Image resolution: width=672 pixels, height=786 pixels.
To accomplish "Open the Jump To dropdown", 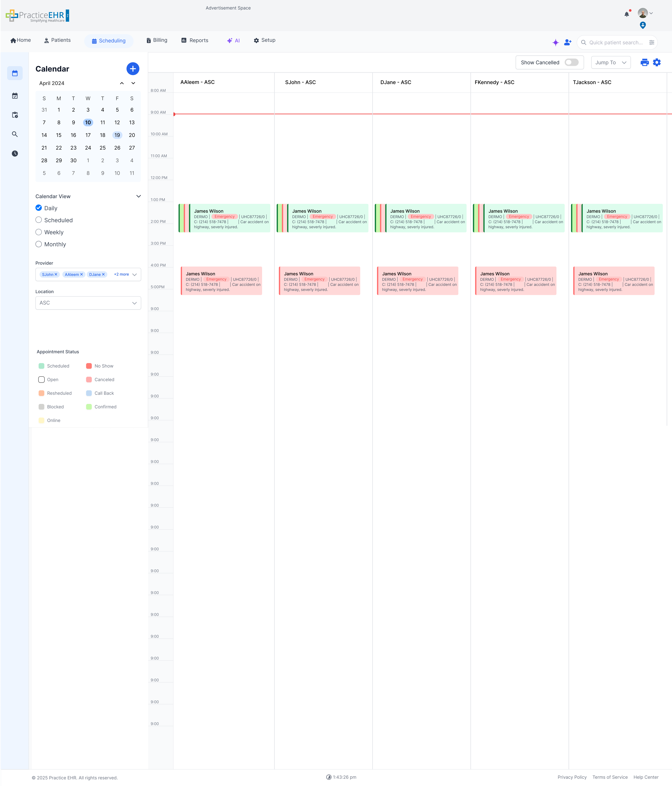I will (611, 63).
